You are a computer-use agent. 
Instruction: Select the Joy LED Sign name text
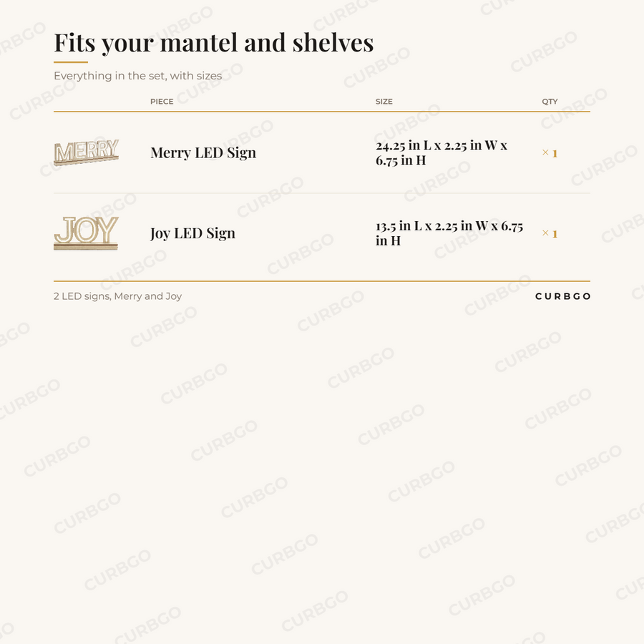click(x=192, y=233)
